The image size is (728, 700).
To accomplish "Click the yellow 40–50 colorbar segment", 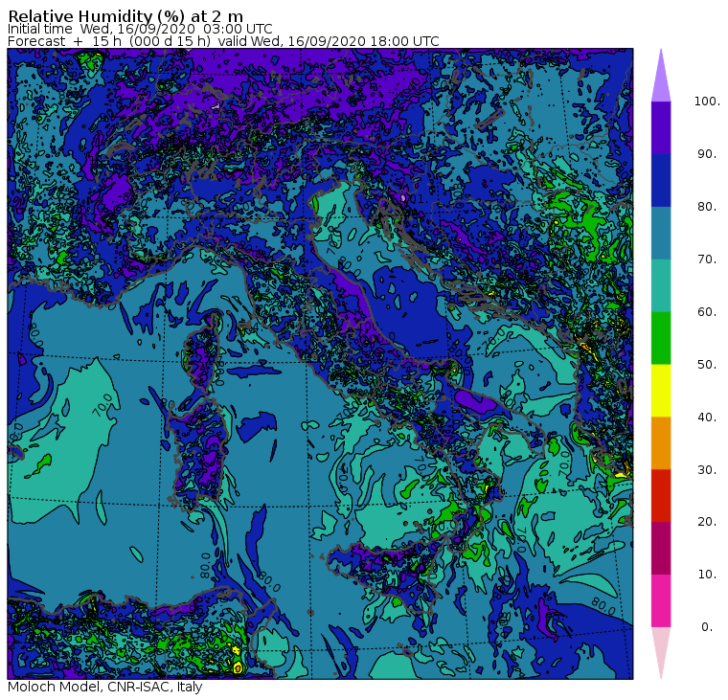I will click(x=661, y=391).
